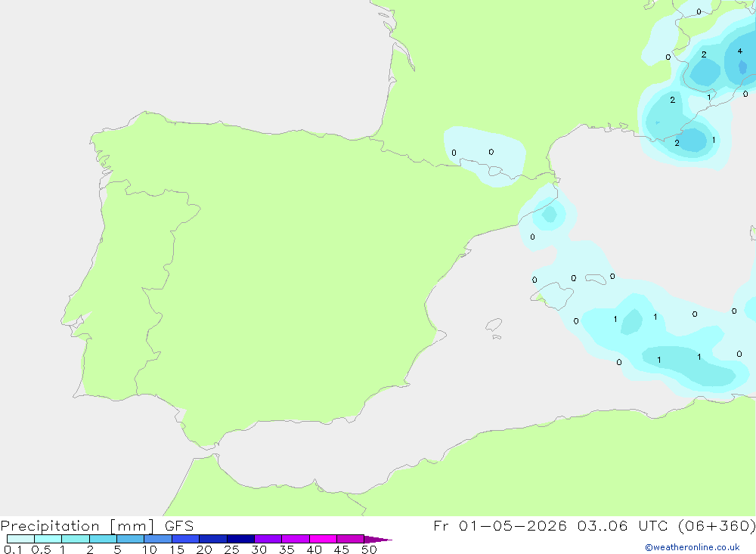This screenshot has height=554, width=756.
Task: Click the '10' legend tick label
Action: click(150, 549)
